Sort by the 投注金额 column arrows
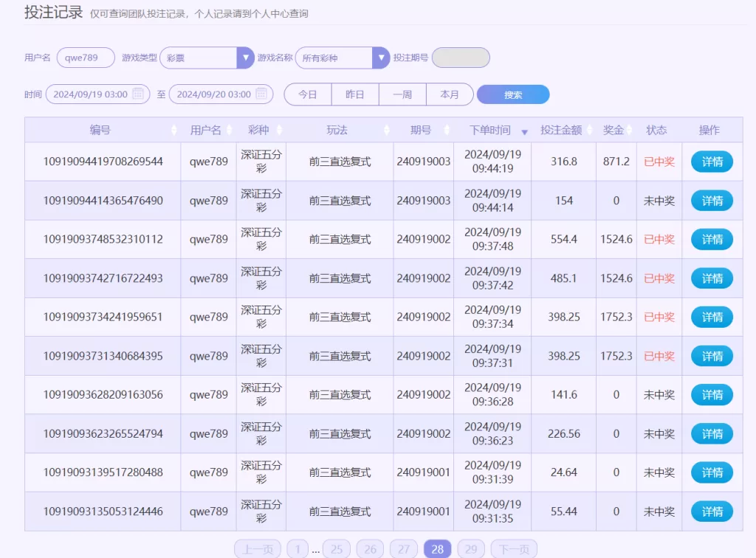The width and height of the screenshot is (756, 558). click(589, 130)
